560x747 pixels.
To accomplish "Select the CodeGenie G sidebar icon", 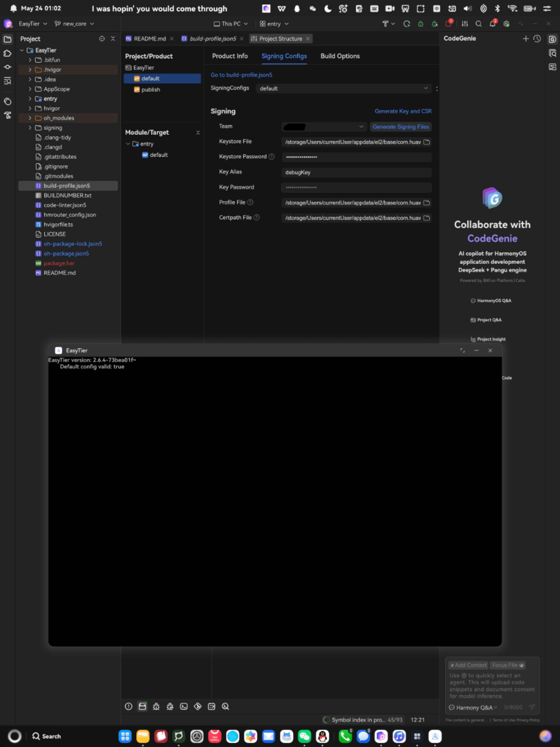I will pos(552,39).
